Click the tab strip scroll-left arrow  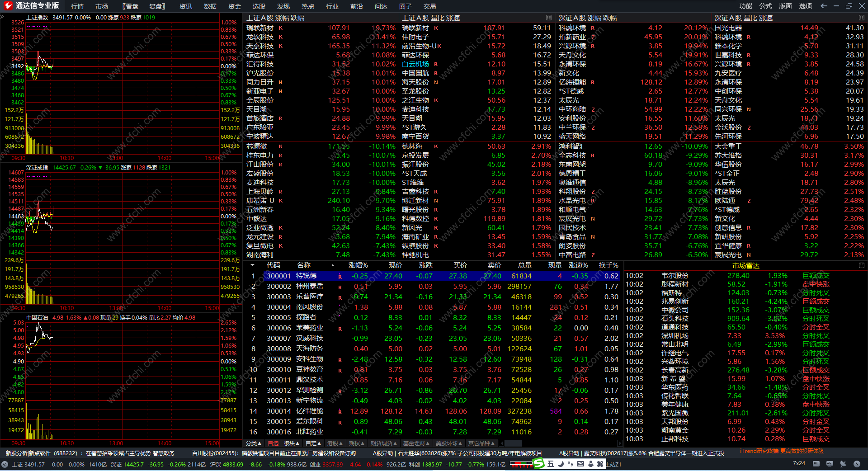[x=502, y=443]
